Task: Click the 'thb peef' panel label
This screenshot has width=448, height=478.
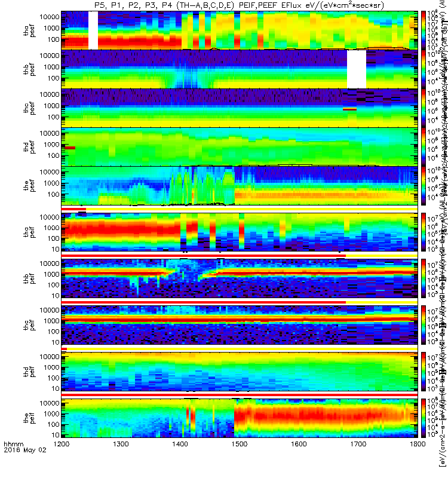Action: (29, 69)
